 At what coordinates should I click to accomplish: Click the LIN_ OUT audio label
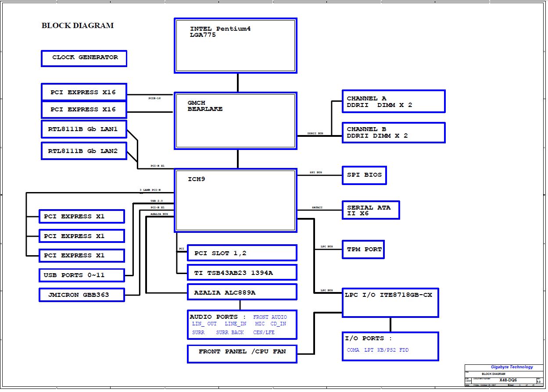[x=204, y=324]
